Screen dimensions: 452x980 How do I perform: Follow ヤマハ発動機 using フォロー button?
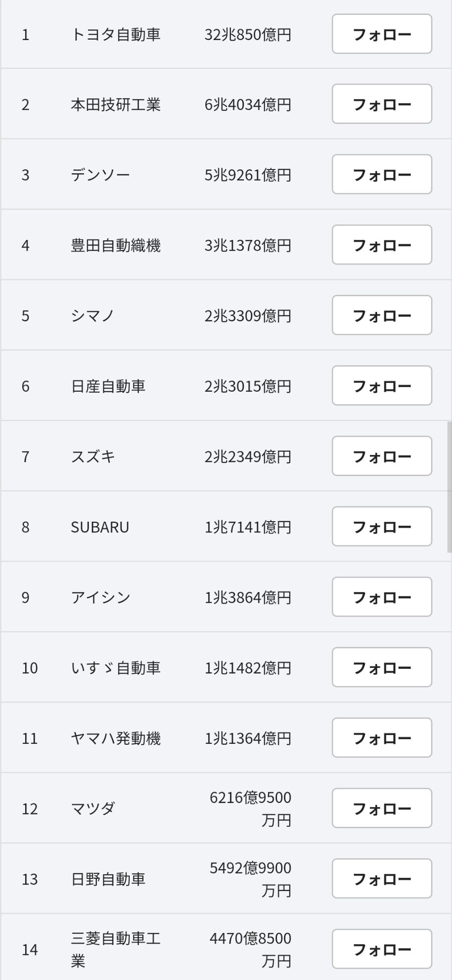382,738
